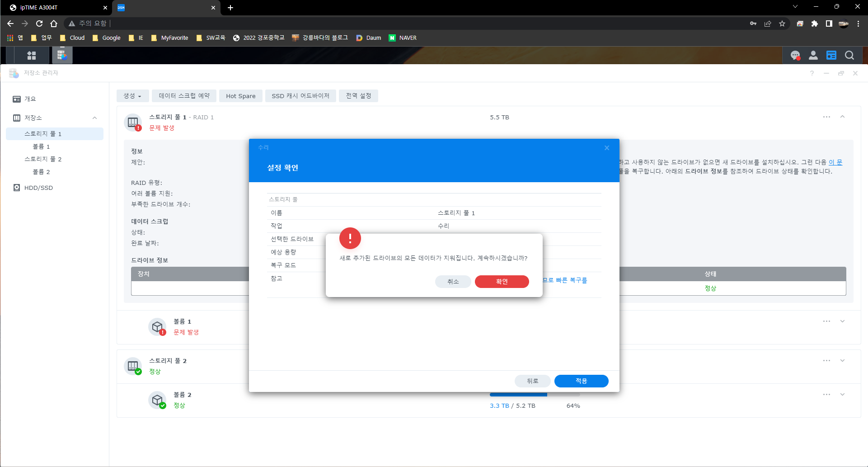Open more options for 볼륨 2
Image resolution: width=868 pixels, height=467 pixels.
point(826,395)
